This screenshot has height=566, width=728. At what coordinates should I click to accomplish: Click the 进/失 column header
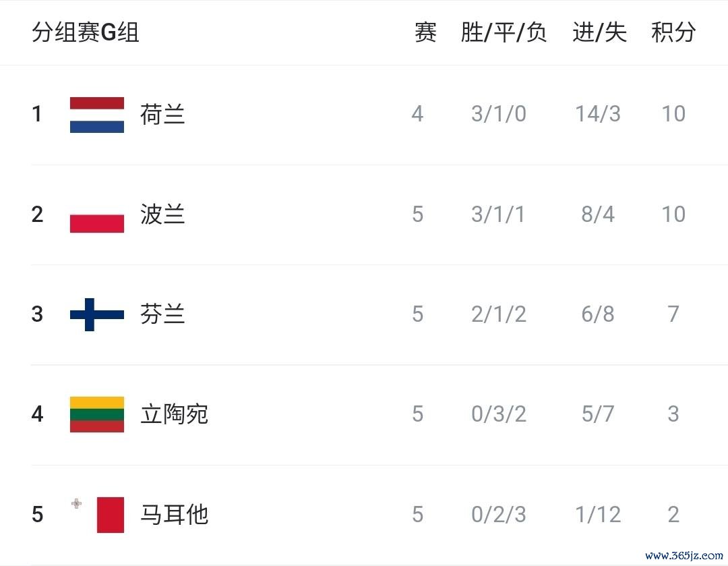599,32
